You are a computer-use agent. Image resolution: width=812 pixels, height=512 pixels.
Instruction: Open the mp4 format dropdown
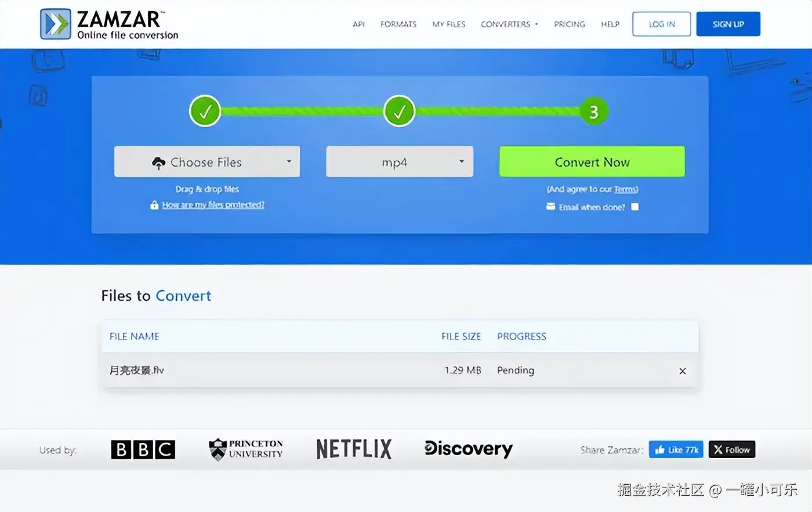[400, 162]
